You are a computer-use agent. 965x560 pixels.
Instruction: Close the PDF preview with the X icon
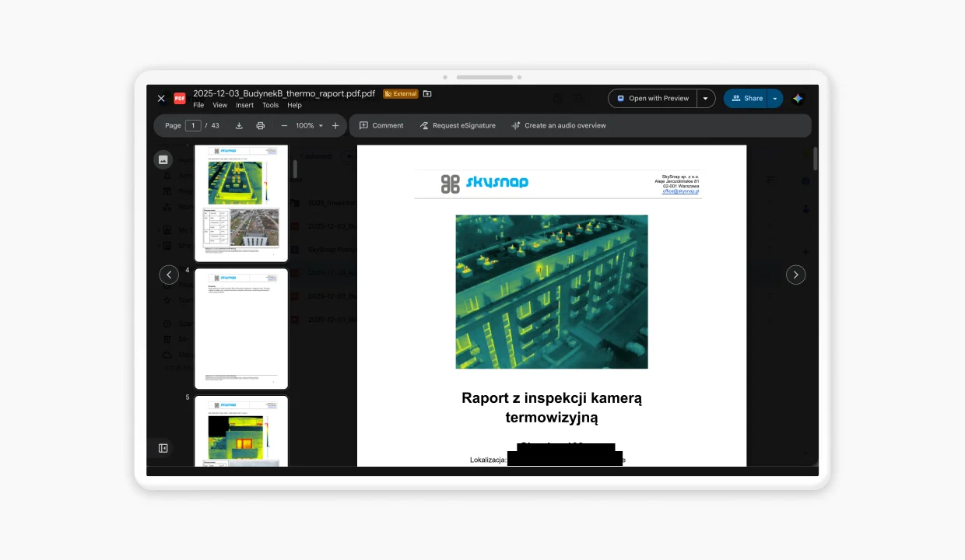click(x=161, y=99)
